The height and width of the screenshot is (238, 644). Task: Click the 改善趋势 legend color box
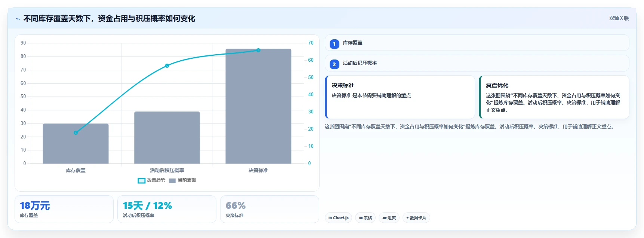pos(142,181)
